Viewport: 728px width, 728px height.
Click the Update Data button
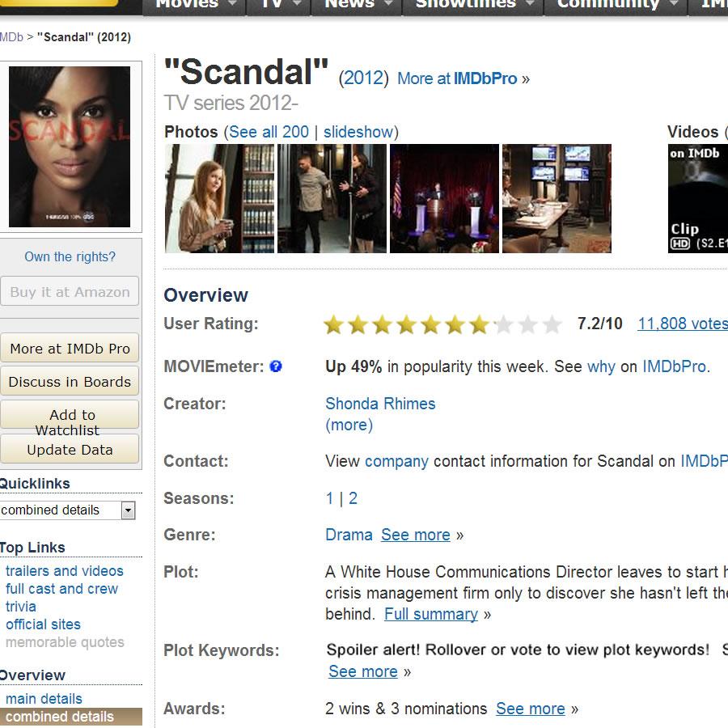point(70,450)
